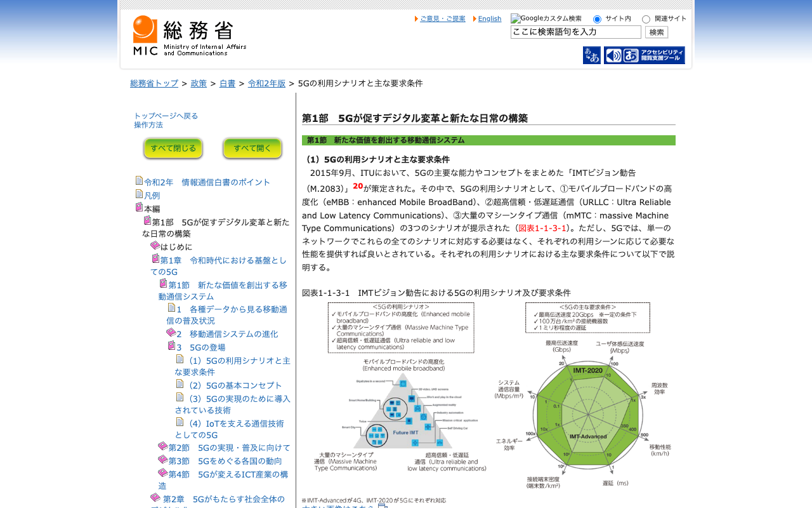This screenshot has height=508, width=812.
Task: Open the ご意見・ご提案 link
Action: [x=442, y=18]
